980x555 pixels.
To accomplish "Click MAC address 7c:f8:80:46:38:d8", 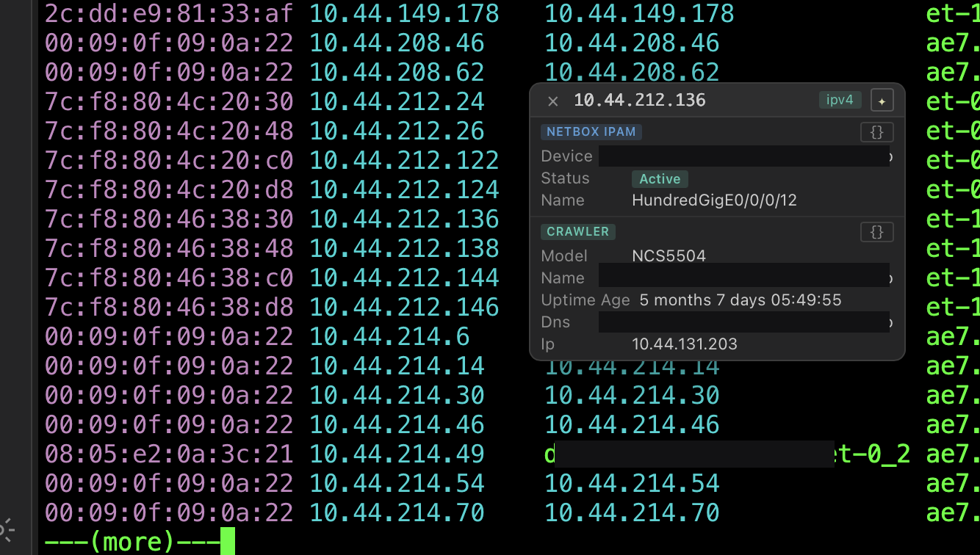I will (x=169, y=307).
